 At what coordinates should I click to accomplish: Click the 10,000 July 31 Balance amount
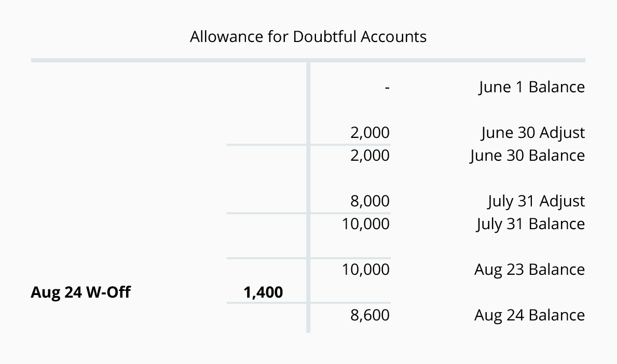tap(366, 224)
